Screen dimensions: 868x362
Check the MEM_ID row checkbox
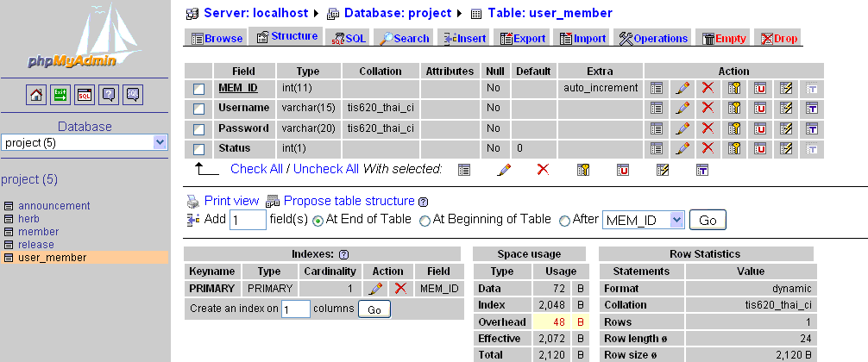point(199,89)
